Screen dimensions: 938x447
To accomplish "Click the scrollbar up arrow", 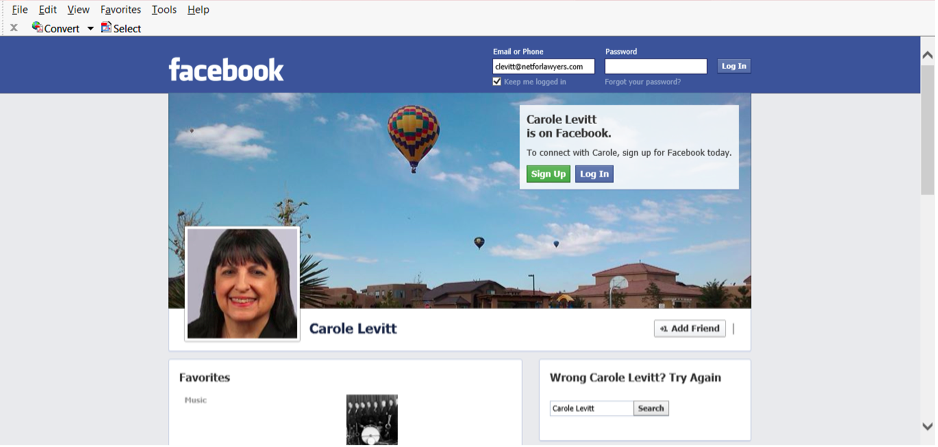I will click(x=928, y=56).
